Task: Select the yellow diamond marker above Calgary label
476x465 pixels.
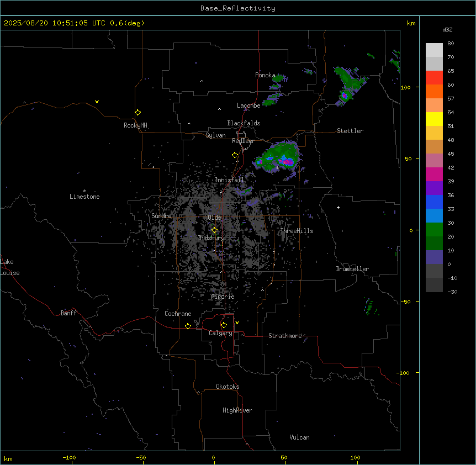Action: 224,325
